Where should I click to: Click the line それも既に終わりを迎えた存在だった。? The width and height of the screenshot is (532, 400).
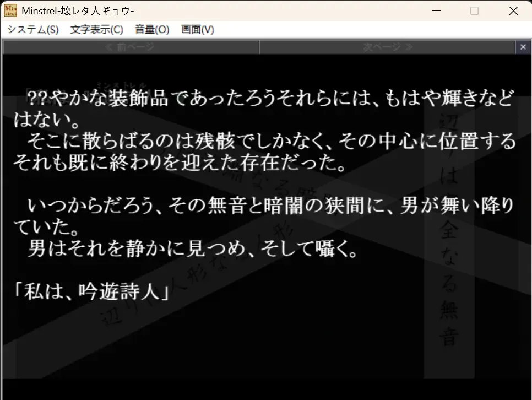tap(180, 163)
